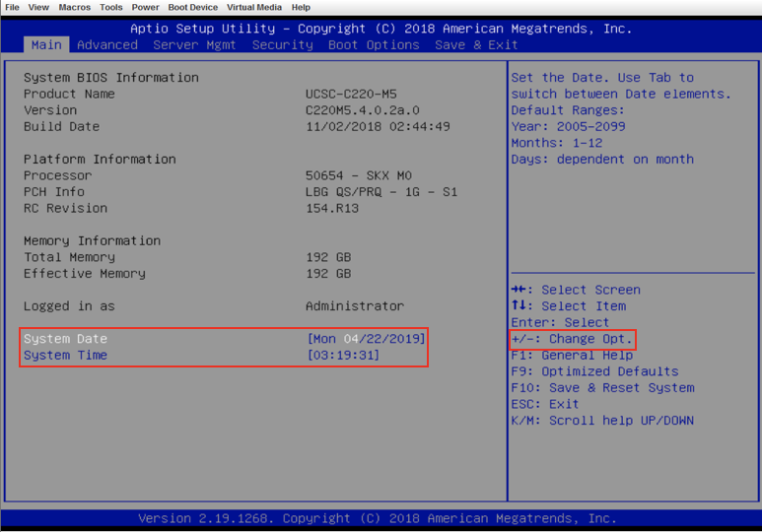The height and width of the screenshot is (532, 762).
Task: Click the Processor label
Action: pos(58,175)
